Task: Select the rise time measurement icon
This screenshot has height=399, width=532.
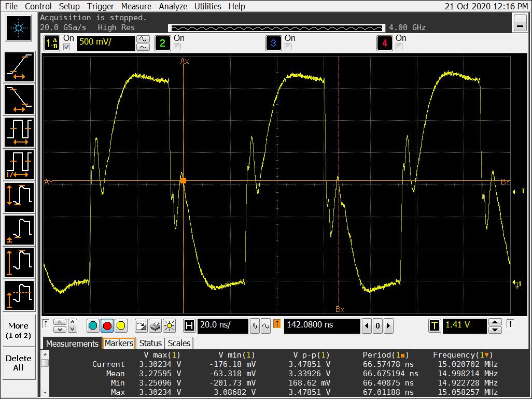Action: [x=19, y=67]
